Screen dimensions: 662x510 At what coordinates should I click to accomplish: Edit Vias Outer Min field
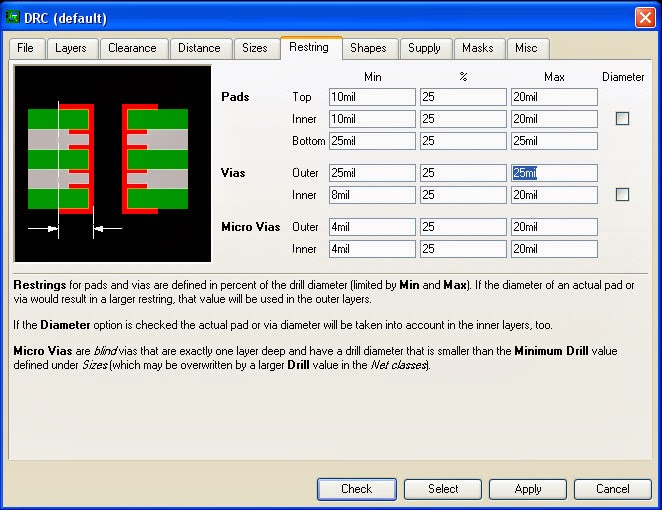tap(372, 173)
